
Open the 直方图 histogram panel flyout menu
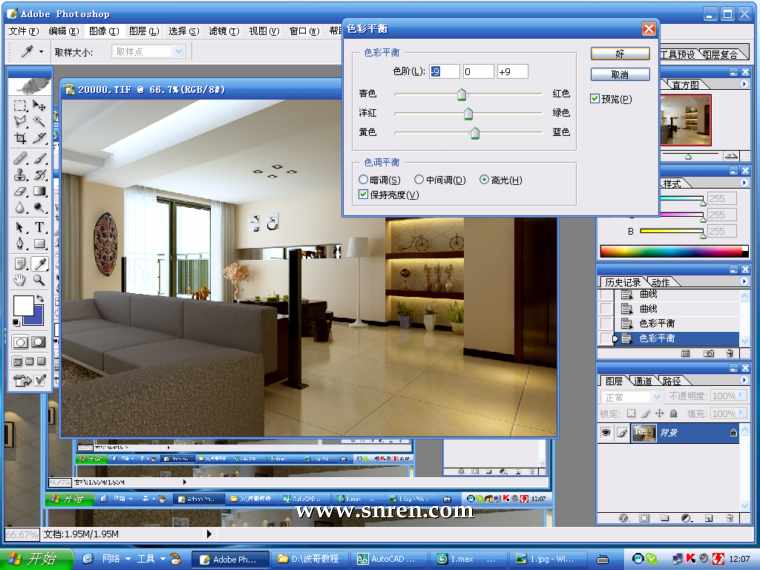744,84
